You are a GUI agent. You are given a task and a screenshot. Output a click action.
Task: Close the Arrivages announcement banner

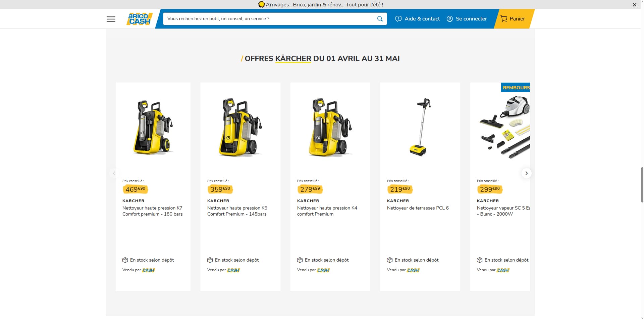[634, 5]
